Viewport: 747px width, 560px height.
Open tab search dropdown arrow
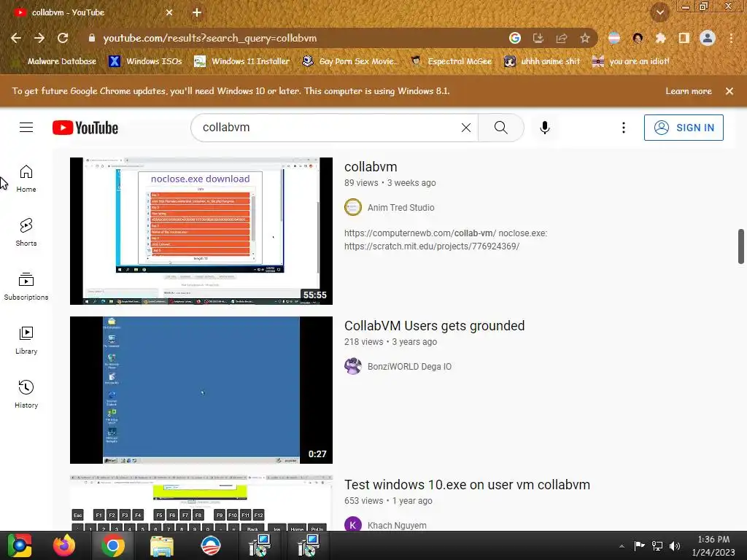click(x=659, y=12)
